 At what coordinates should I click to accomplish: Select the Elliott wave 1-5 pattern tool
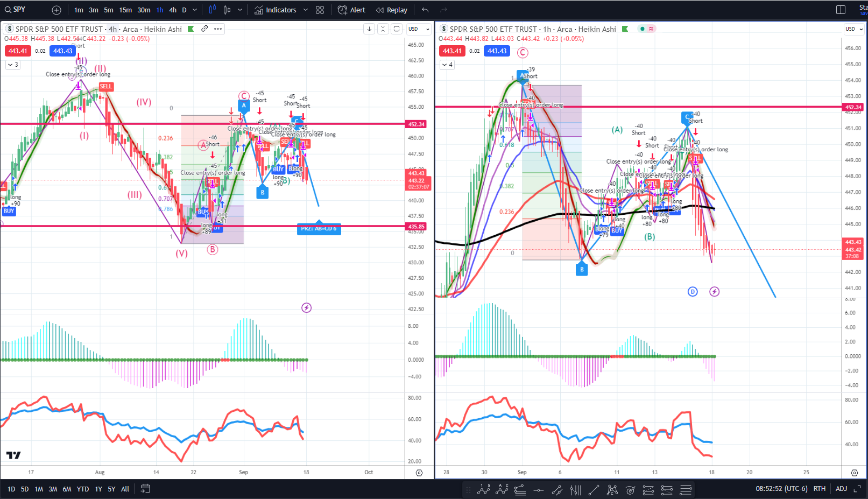pyautogui.click(x=484, y=490)
